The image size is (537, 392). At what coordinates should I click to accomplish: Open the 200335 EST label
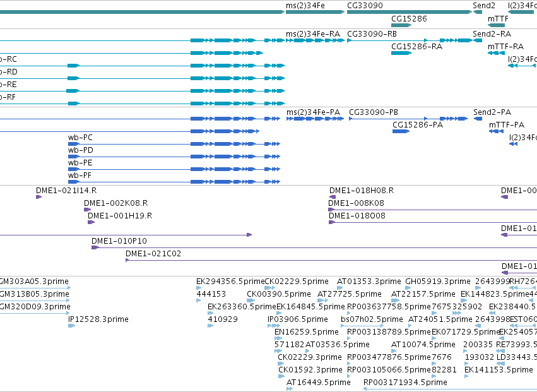[x=478, y=345]
